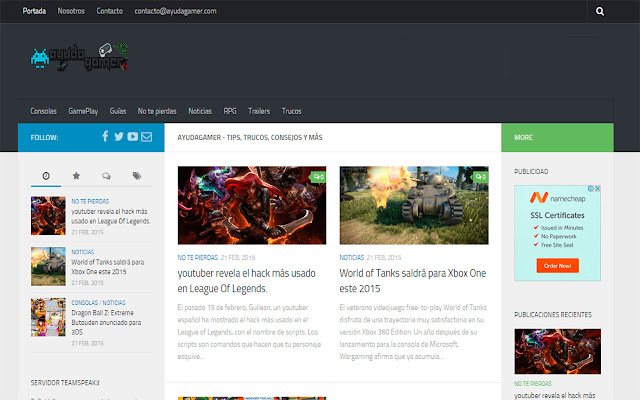
Task: Click comment count badge on League of Legends image
Action: pyautogui.click(x=318, y=177)
